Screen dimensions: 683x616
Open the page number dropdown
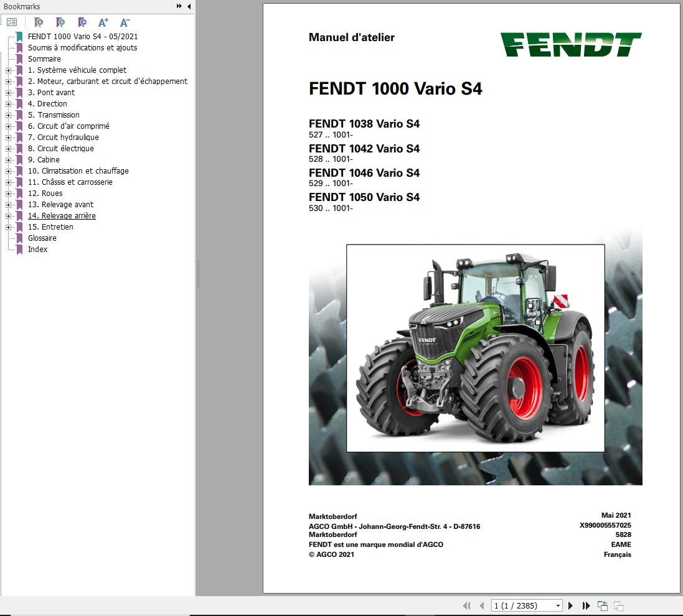click(558, 605)
